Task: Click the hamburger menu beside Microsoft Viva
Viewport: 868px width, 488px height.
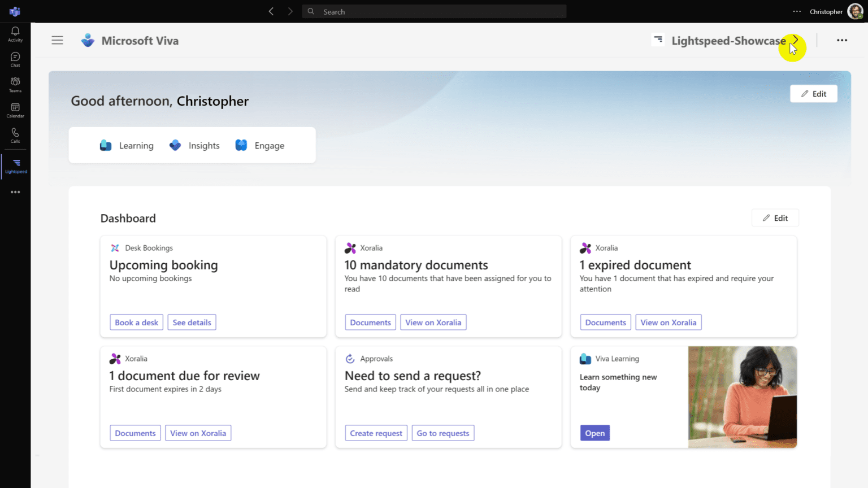Action: click(57, 40)
